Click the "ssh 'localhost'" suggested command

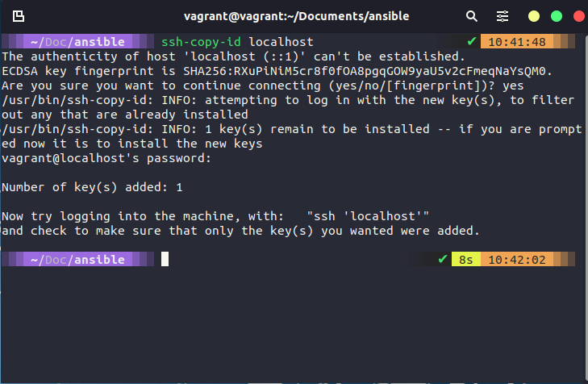point(368,216)
